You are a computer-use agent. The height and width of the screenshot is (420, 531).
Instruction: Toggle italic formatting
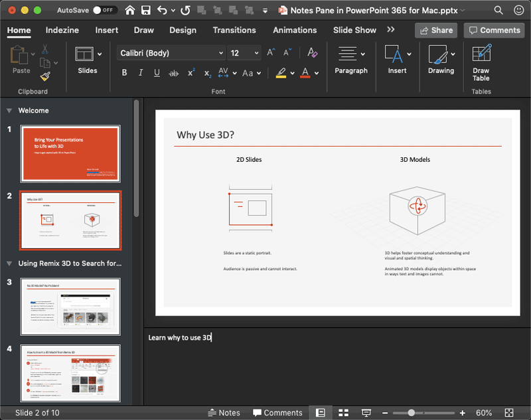[140, 73]
